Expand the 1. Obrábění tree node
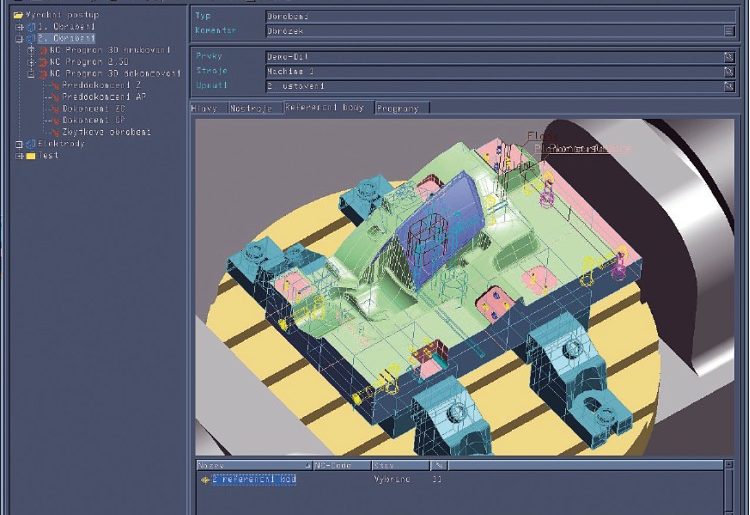750x515 pixels. [x=18, y=26]
